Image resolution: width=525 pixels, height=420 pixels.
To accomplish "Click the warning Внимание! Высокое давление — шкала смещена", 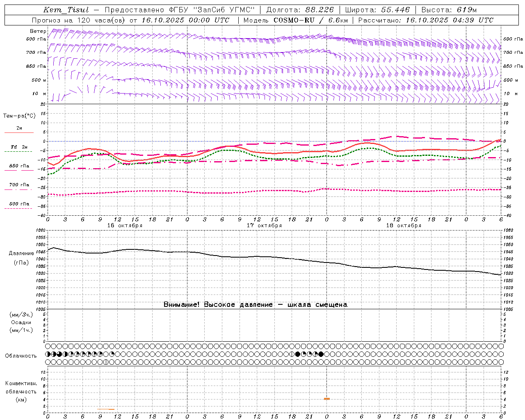I will (256, 304).
